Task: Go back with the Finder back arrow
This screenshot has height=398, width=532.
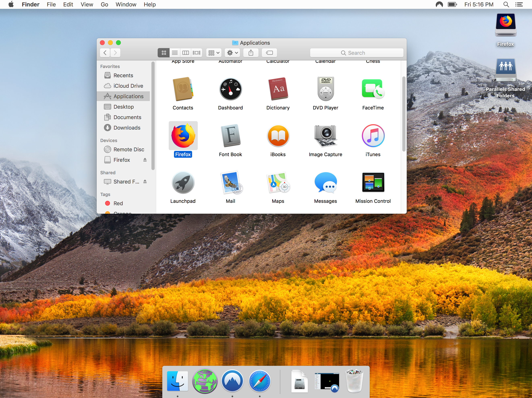Action: click(x=105, y=53)
